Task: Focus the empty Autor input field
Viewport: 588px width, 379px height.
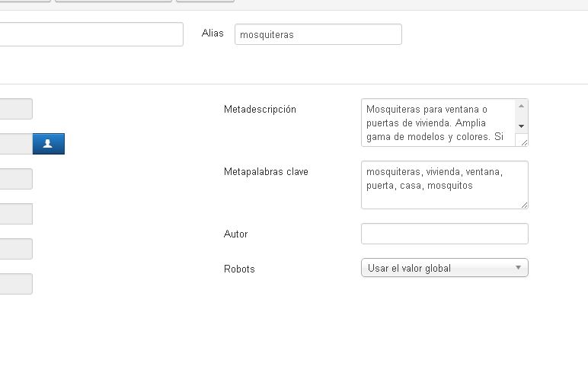Action: (444, 234)
